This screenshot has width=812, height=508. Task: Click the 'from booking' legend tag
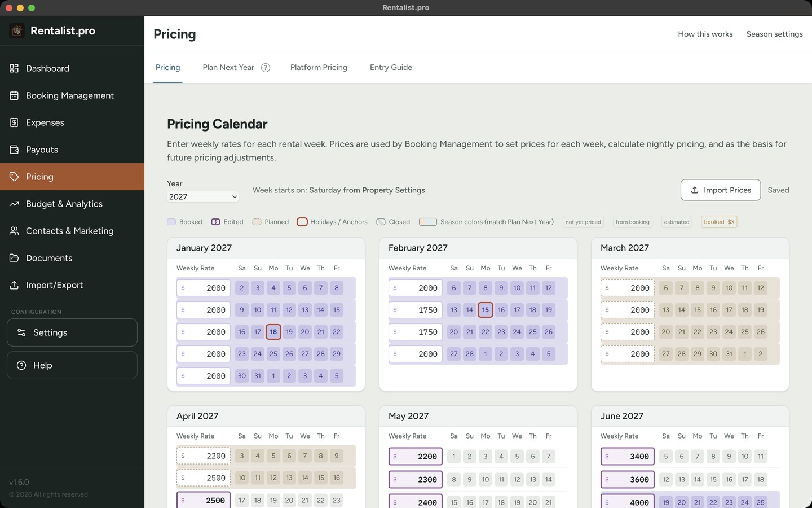coord(632,222)
